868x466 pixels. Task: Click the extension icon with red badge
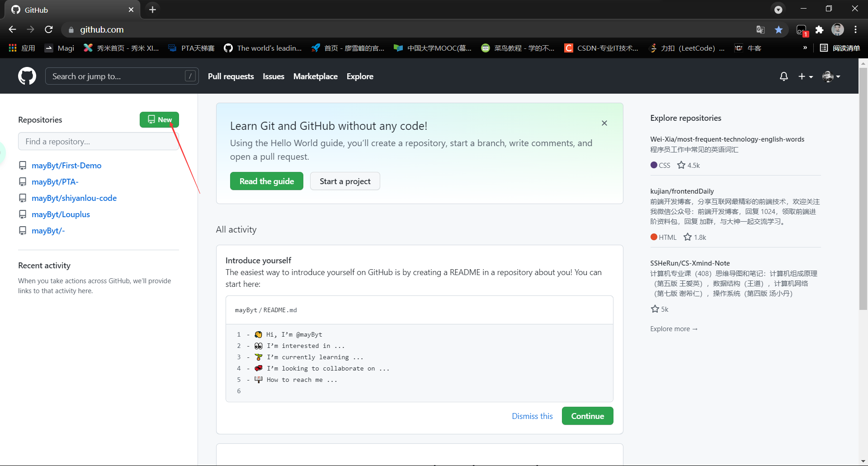[802, 30]
